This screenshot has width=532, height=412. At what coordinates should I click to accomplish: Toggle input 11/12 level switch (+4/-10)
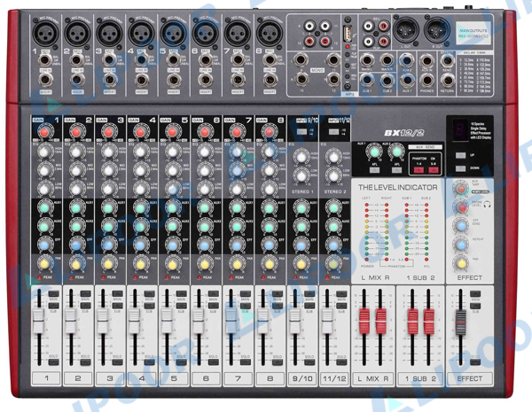(333, 131)
